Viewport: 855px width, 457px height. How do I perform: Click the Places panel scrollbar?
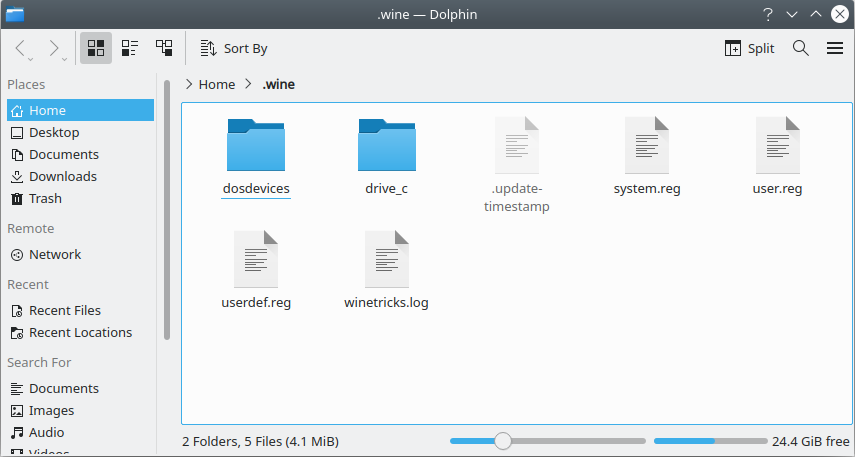167,210
